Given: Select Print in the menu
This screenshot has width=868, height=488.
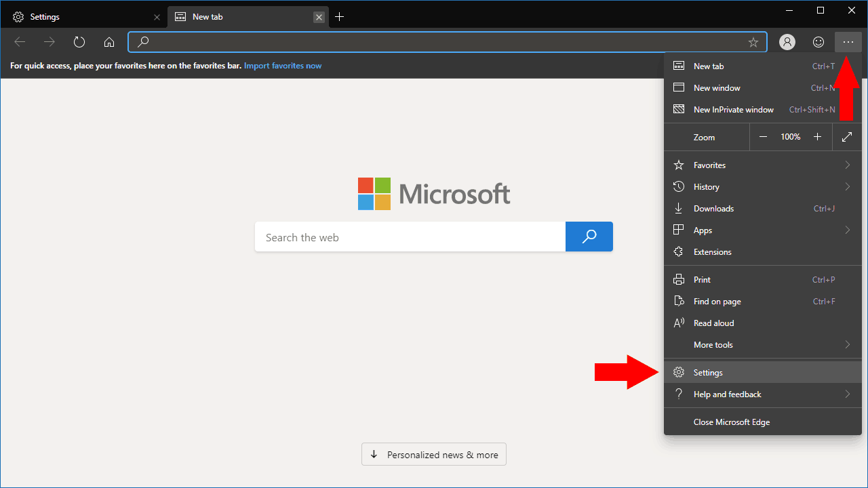Looking at the screenshot, I should point(763,280).
